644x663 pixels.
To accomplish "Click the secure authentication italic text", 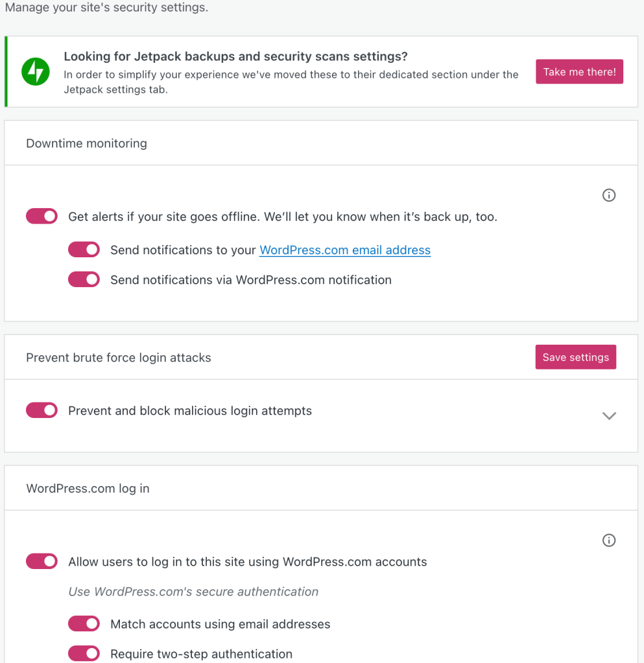I will pos(193,592).
